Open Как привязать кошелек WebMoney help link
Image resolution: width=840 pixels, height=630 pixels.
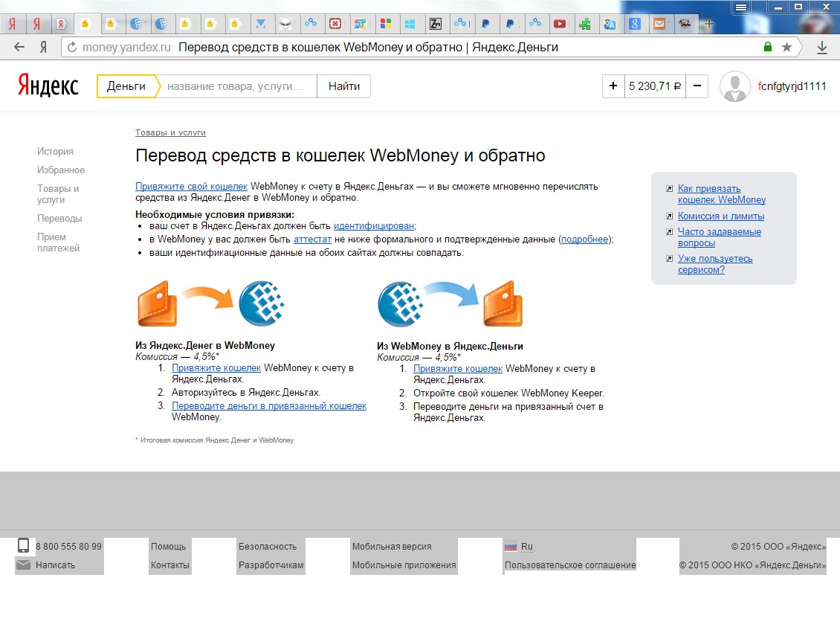click(x=721, y=194)
